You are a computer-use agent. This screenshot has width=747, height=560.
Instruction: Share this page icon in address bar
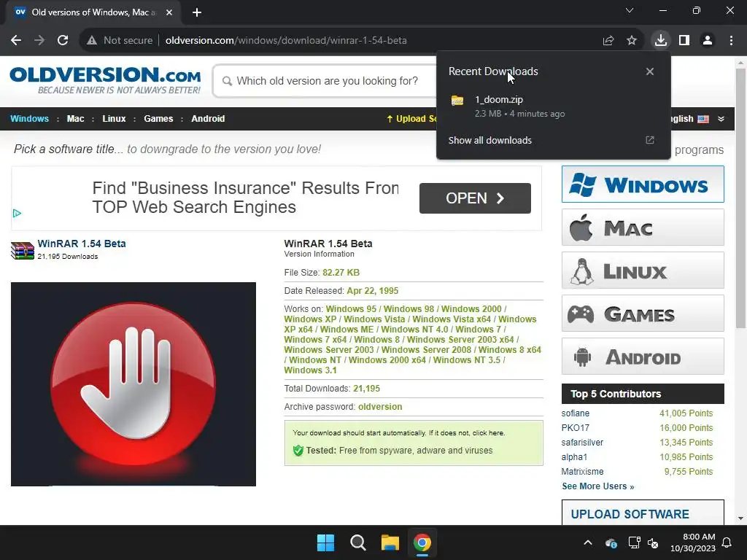(608, 41)
